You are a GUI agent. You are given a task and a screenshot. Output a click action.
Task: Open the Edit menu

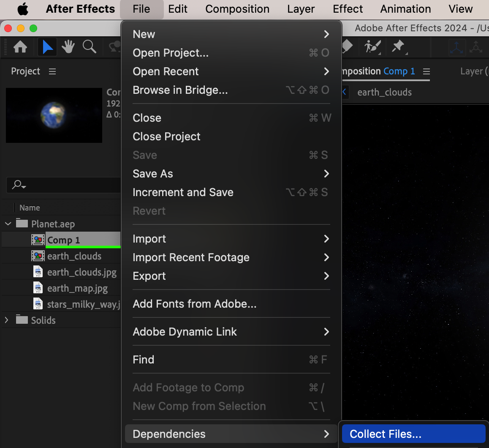pos(178,9)
